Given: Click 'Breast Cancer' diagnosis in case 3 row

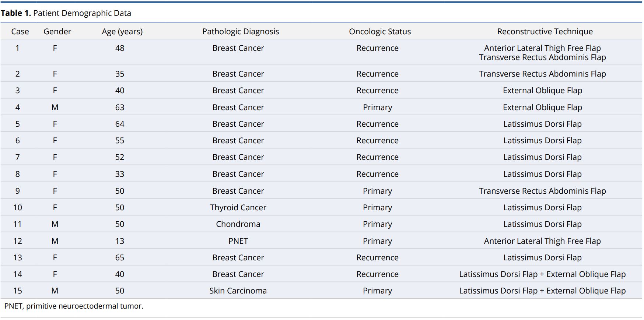Looking at the screenshot, I should coord(238,91).
